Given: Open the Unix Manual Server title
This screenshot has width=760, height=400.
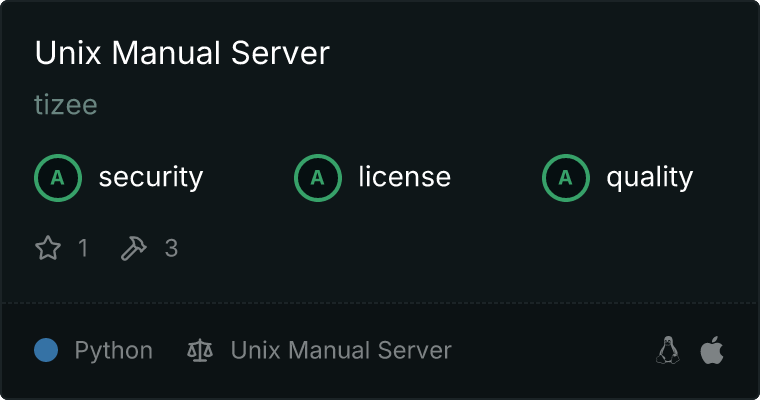Looking at the screenshot, I should pos(182,53).
